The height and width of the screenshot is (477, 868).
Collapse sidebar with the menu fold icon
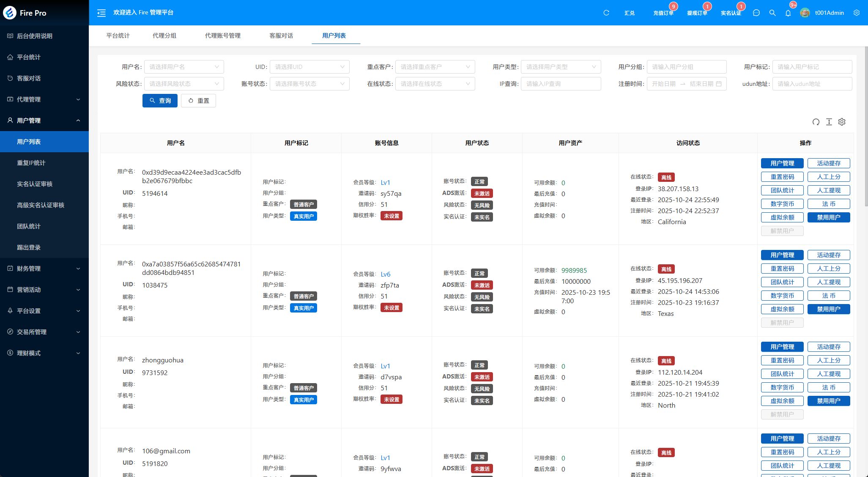point(101,13)
